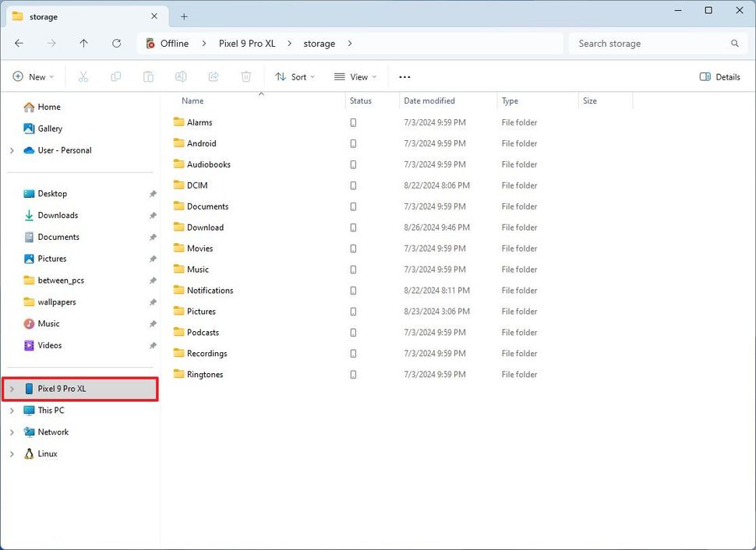This screenshot has height=550, width=756.
Task: Expand the Pixel 9 Pro XL tree item
Action: (12, 389)
